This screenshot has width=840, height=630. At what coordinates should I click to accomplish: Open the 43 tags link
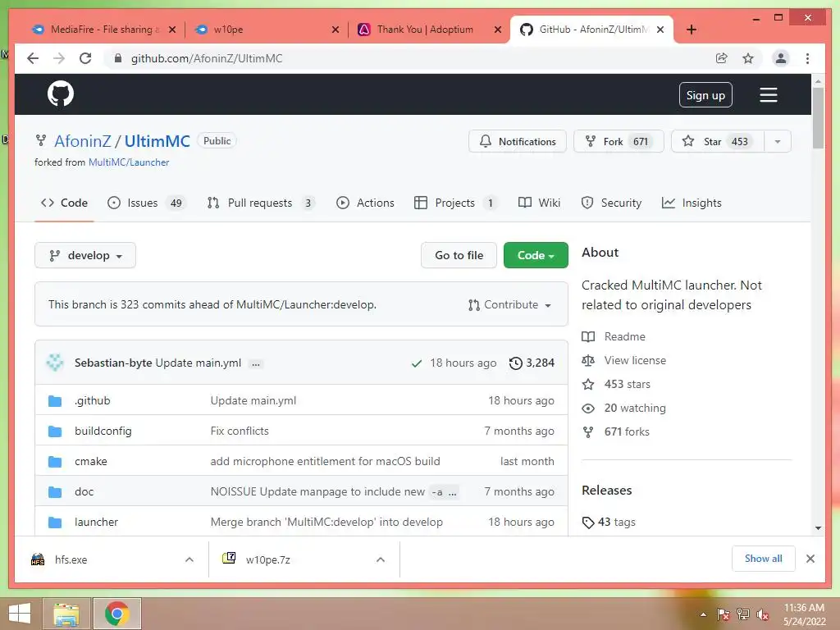609,523
